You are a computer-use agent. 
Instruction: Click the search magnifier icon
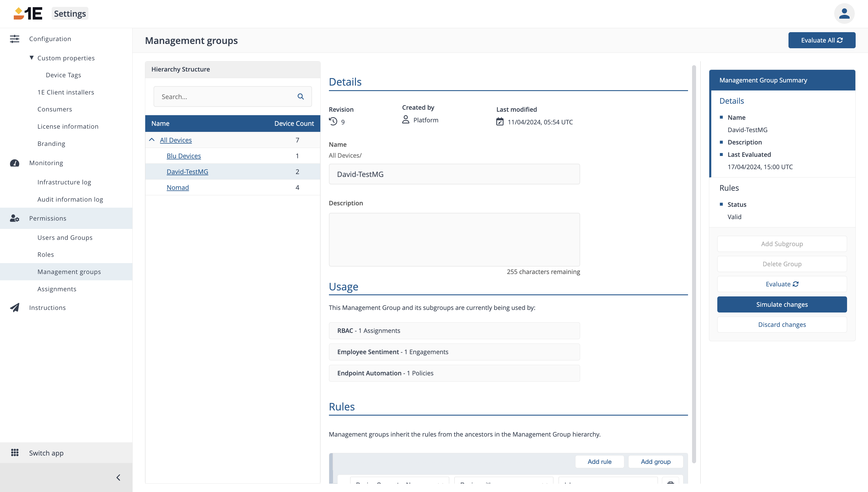pyautogui.click(x=301, y=97)
